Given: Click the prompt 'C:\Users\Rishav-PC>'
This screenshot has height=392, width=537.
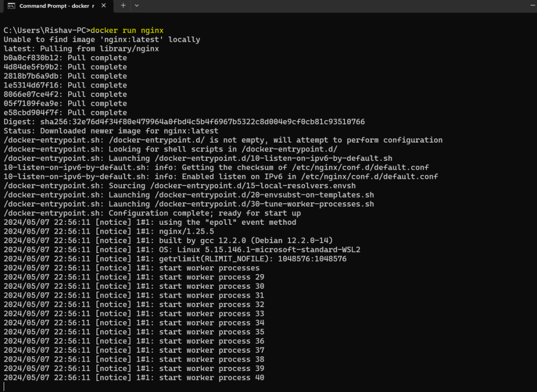Looking at the screenshot, I should (x=47, y=30).
